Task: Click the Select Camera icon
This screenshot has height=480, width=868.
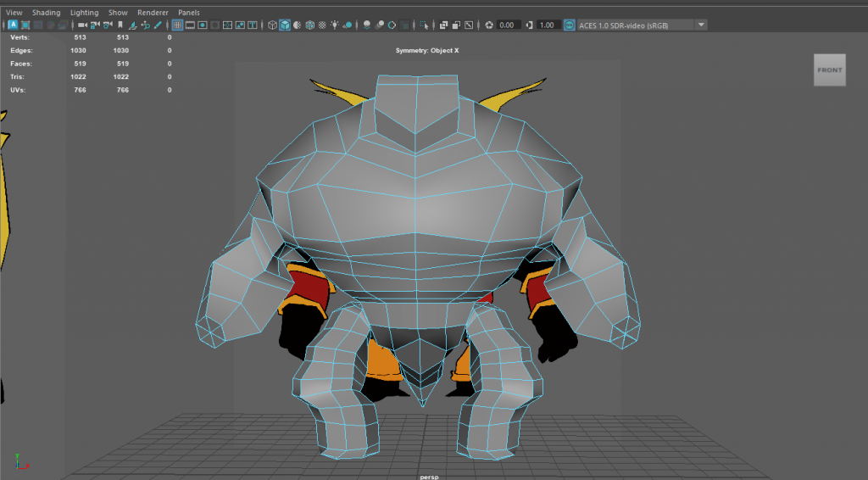Action: coord(82,25)
